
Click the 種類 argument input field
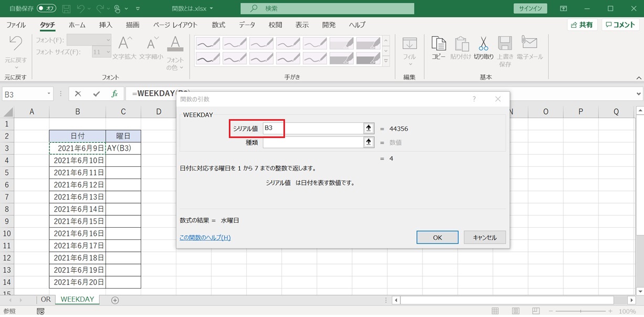tap(312, 142)
